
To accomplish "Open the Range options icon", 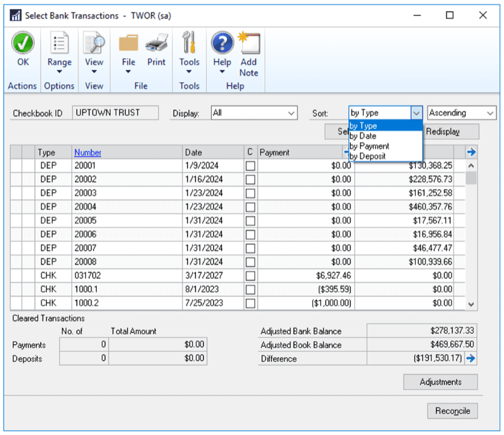I will pyautogui.click(x=59, y=44).
